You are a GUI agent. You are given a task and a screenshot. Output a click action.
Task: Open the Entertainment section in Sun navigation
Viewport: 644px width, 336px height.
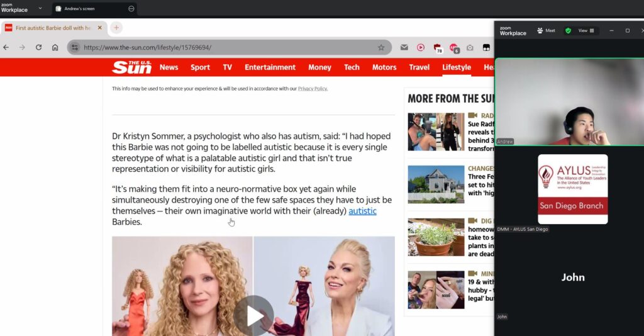(x=270, y=67)
